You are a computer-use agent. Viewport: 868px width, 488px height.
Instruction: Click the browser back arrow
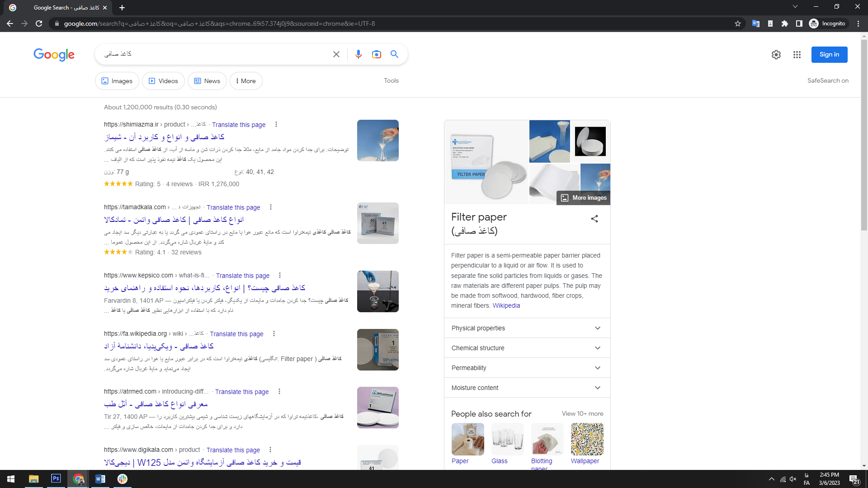(10, 23)
